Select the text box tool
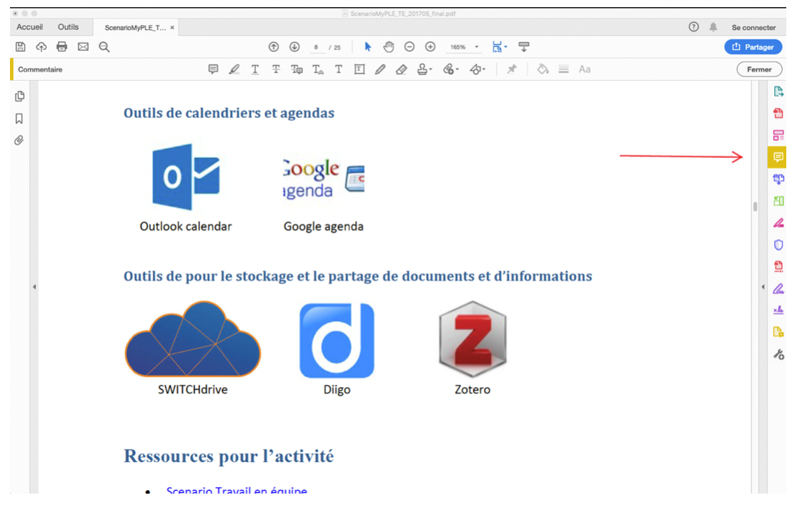 point(360,69)
